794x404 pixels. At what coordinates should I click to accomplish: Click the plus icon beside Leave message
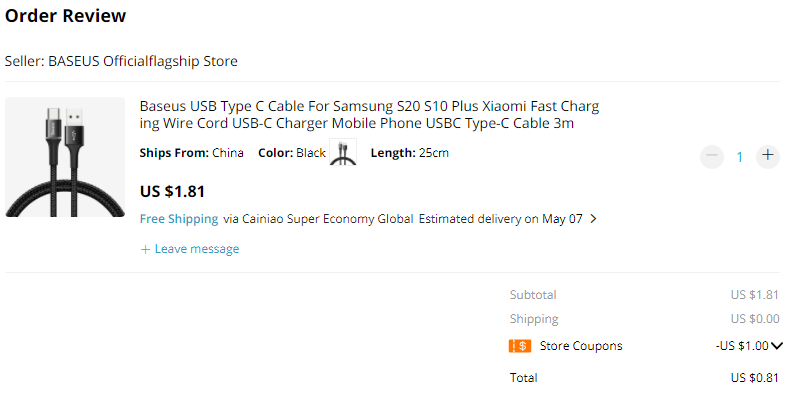click(x=145, y=250)
